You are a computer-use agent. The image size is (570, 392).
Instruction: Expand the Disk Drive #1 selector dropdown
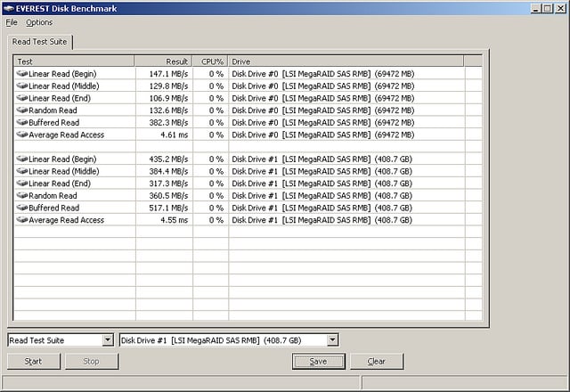coord(332,339)
